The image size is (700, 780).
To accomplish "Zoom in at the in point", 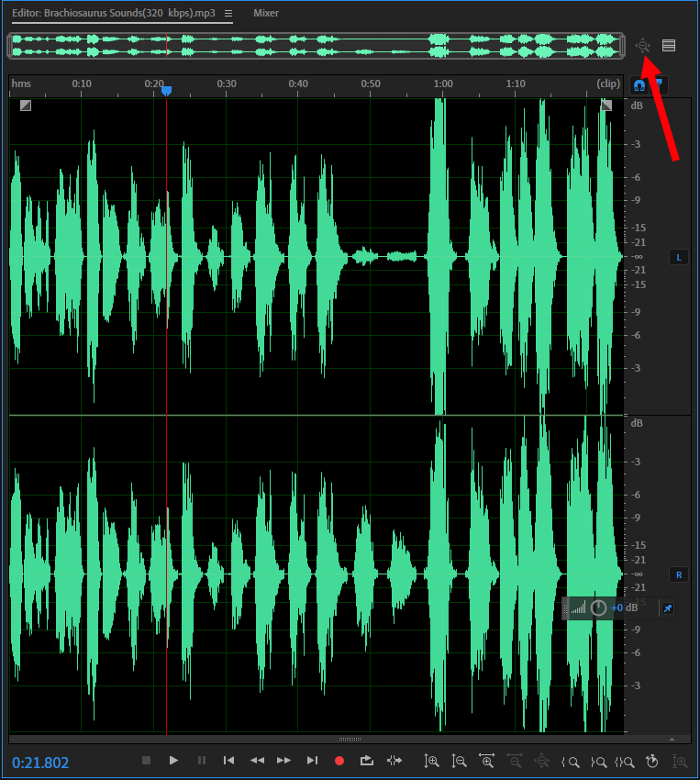I will coord(570,762).
